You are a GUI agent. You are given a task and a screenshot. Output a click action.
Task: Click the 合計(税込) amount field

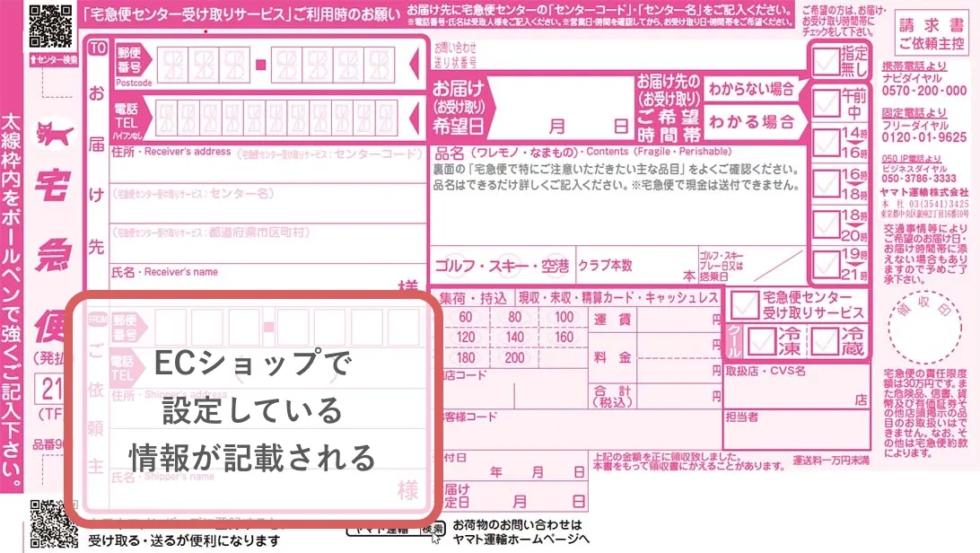pyautogui.click(x=678, y=394)
